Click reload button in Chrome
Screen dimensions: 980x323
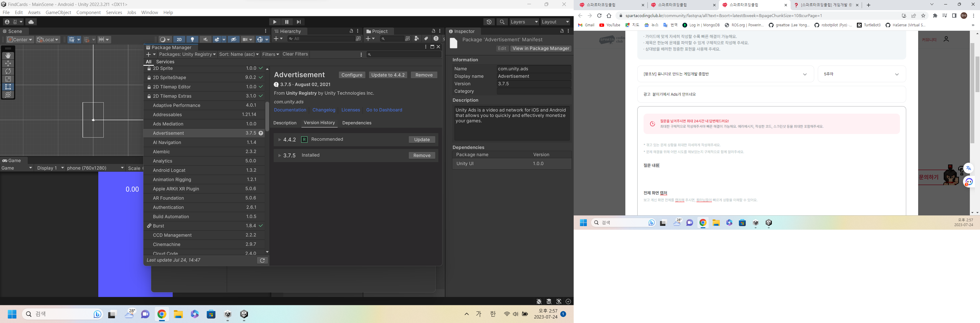[599, 16]
